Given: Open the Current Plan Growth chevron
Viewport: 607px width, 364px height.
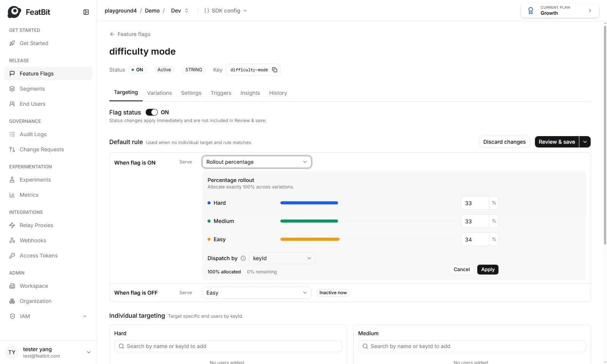Looking at the screenshot, I should [x=590, y=11].
